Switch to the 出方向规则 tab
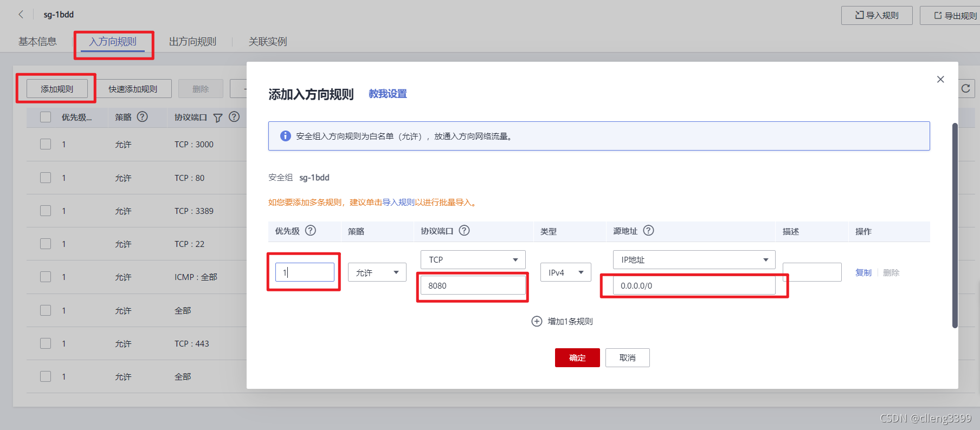Viewport: 980px width, 430px height. 192,42
